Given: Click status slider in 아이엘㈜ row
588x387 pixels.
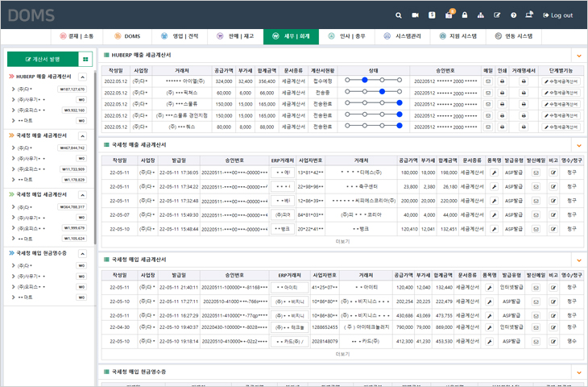Looking at the screenshot, I should coord(374,81).
